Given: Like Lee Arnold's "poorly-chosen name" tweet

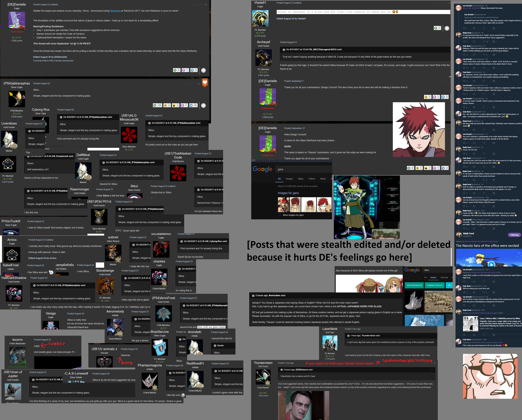Looking at the screenshot, I should tap(484, 68).
